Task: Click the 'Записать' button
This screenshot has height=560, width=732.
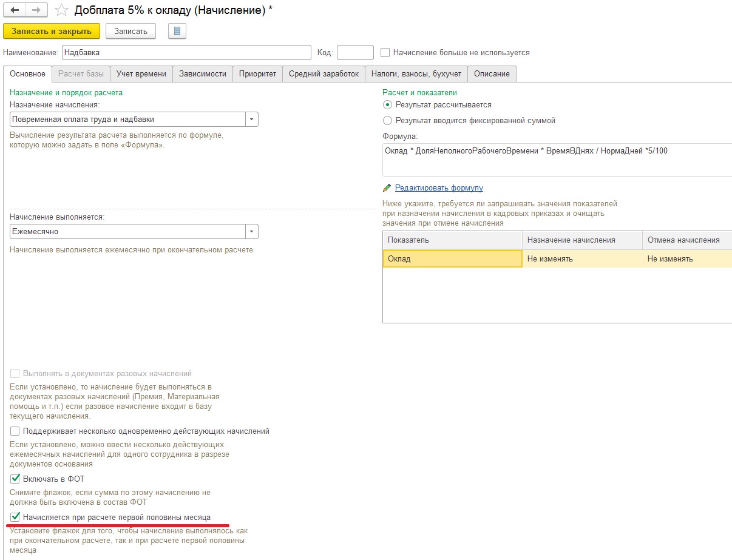Action: pyautogui.click(x=130, y=31)
